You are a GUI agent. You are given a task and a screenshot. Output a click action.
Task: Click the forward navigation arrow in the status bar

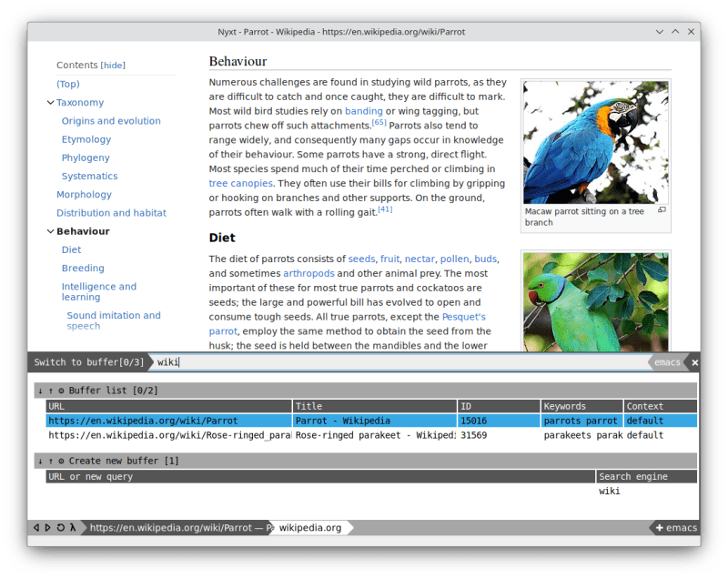47,527
